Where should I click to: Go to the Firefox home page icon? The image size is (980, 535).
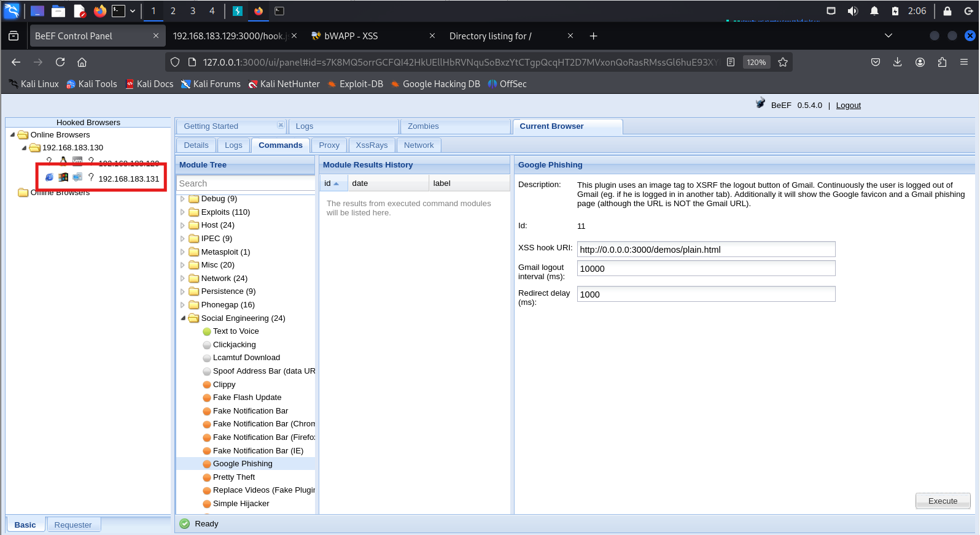(x=82, y=62)
